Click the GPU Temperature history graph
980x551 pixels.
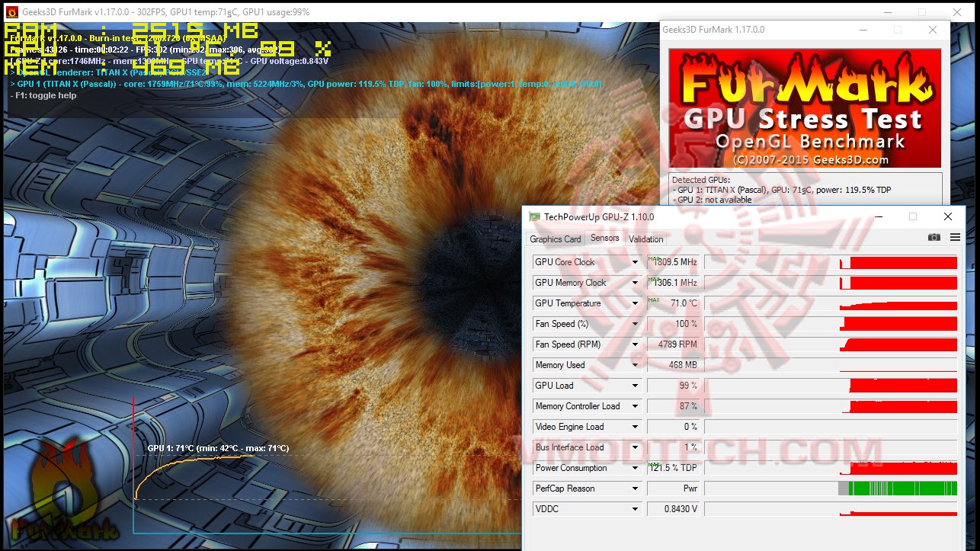pos(831,303)
